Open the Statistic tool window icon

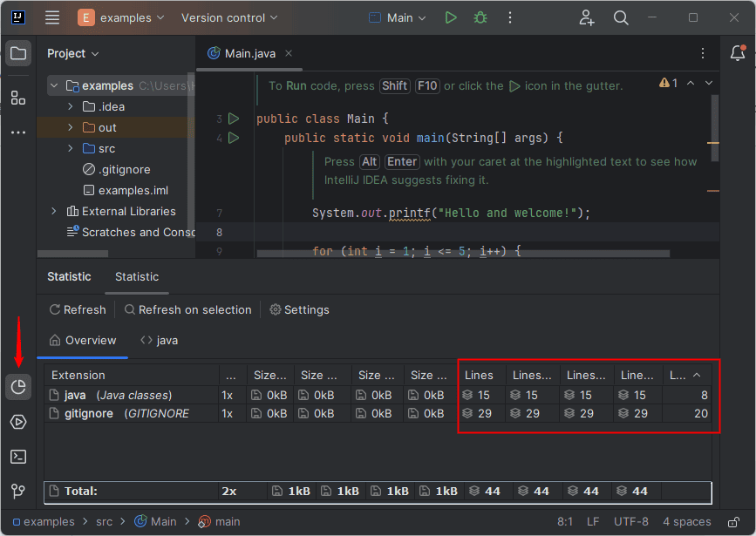pyautogui.click(x=18, y=387)
